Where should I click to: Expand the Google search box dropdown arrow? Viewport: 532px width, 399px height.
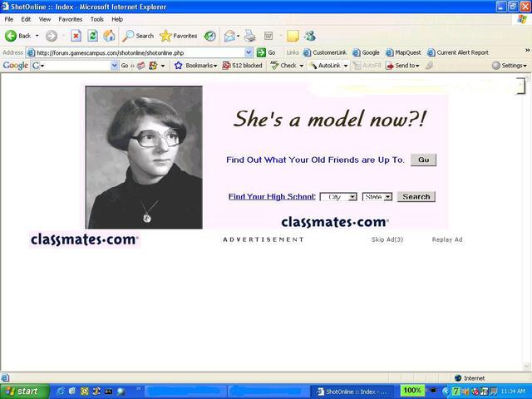[x=115, y=66]
